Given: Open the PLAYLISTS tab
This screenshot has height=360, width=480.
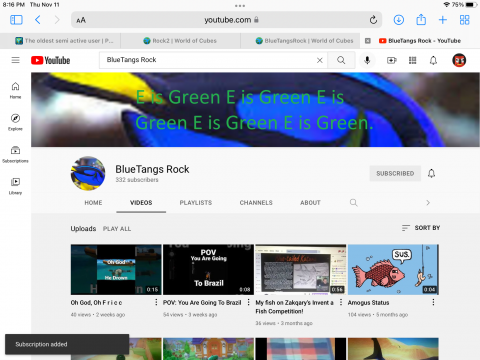Looking at the screenshot, I should 196,203.
